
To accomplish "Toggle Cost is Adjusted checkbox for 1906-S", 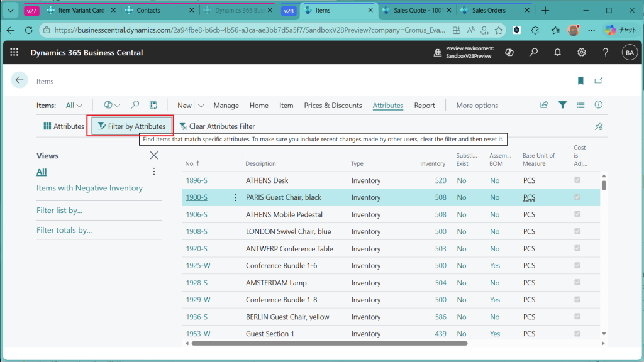I will coord(578,214).
